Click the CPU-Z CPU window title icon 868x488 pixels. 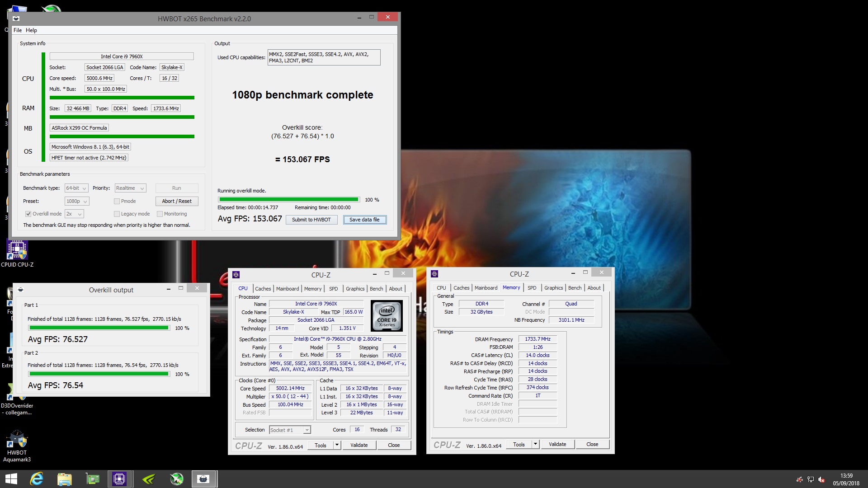tap(236, 275)
